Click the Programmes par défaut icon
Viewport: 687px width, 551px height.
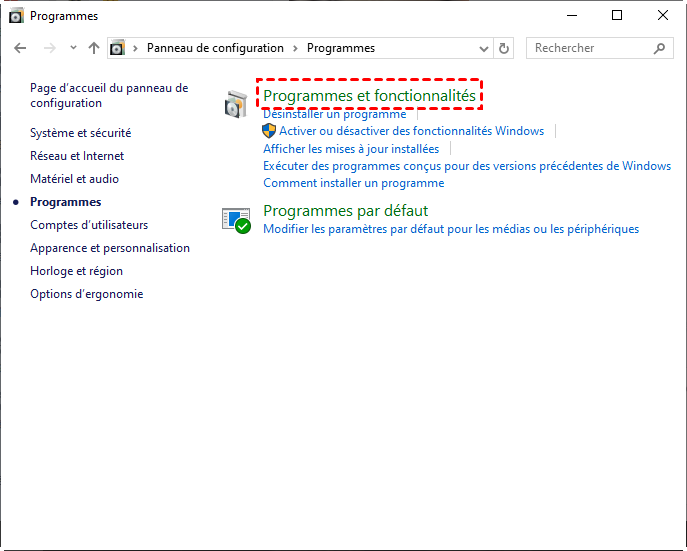[236, 220]
